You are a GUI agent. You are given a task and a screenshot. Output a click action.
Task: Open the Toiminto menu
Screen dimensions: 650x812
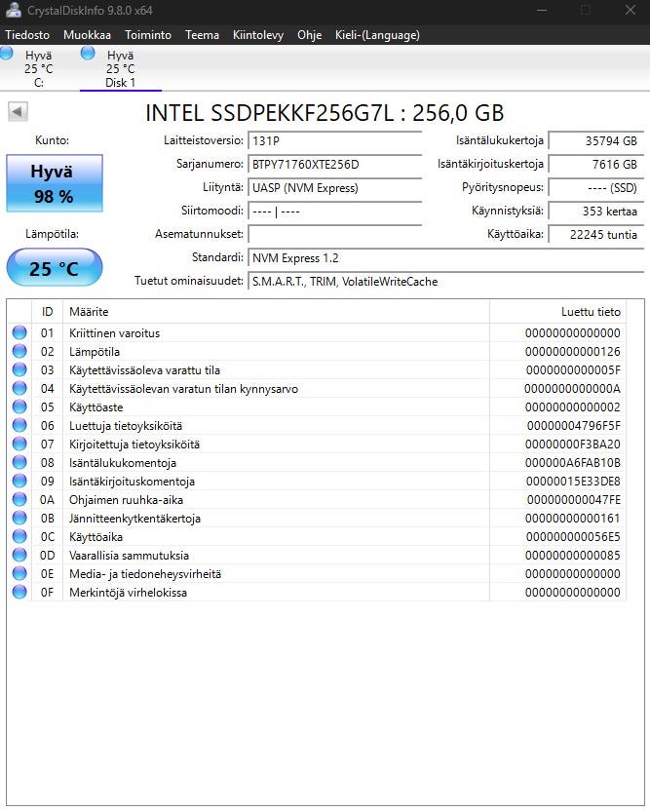point(148,35)
